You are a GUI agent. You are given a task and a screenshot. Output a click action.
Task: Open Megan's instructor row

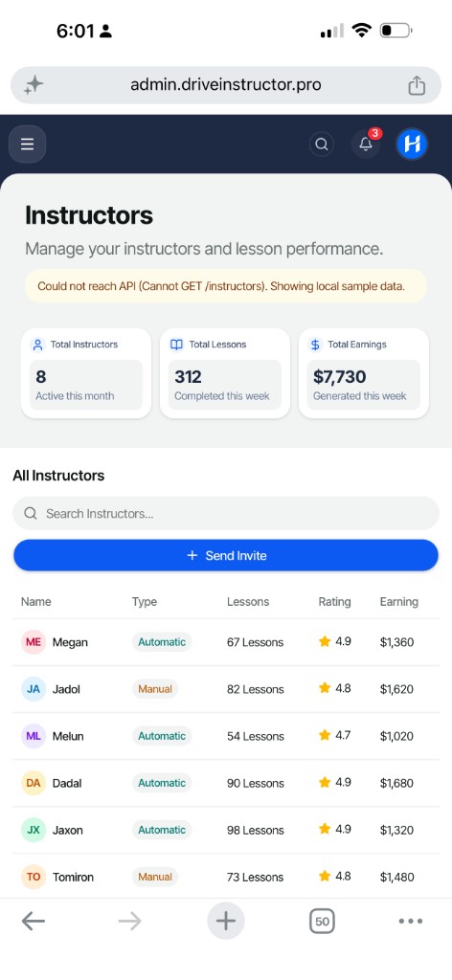pos(226,642)
